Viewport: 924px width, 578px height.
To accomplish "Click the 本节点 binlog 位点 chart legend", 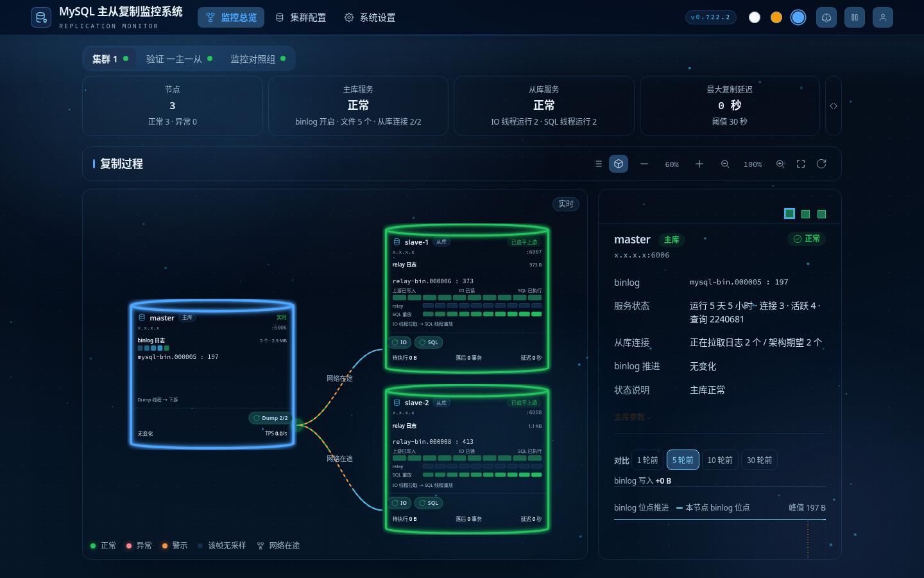I will click(713, 508).
